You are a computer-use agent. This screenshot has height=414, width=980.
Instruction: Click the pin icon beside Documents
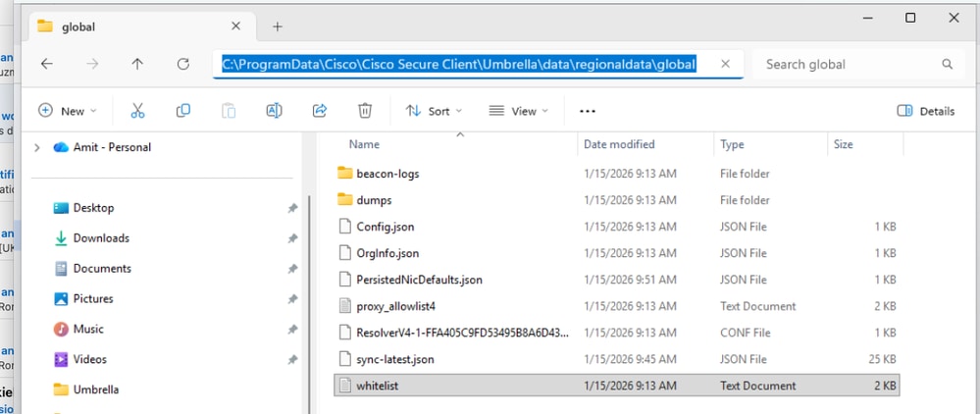(292, 269)
